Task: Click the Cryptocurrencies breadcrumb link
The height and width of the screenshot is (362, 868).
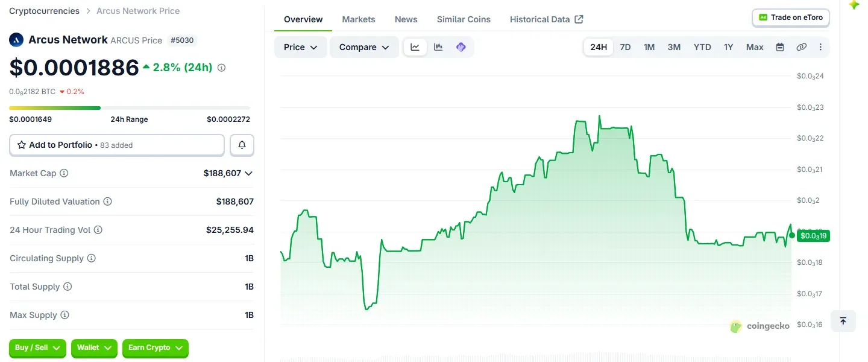Action: [44, 11]
